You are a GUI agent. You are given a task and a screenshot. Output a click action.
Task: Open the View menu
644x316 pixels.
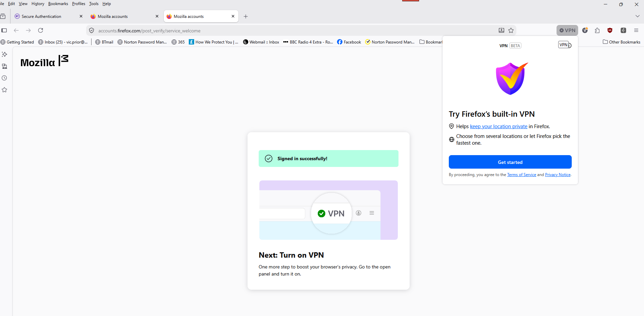coord(23,4)
